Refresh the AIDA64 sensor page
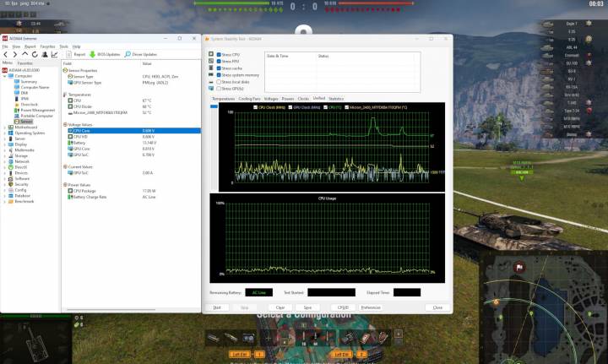The width and height of the screenshot is (608, 364). click(35, 55)
